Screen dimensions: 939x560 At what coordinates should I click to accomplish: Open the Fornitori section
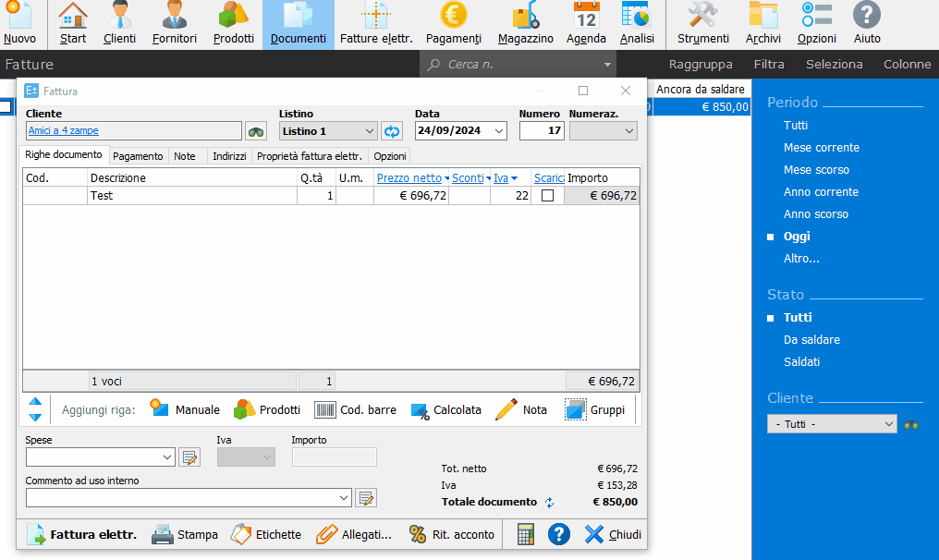click(x=175, y=24)
